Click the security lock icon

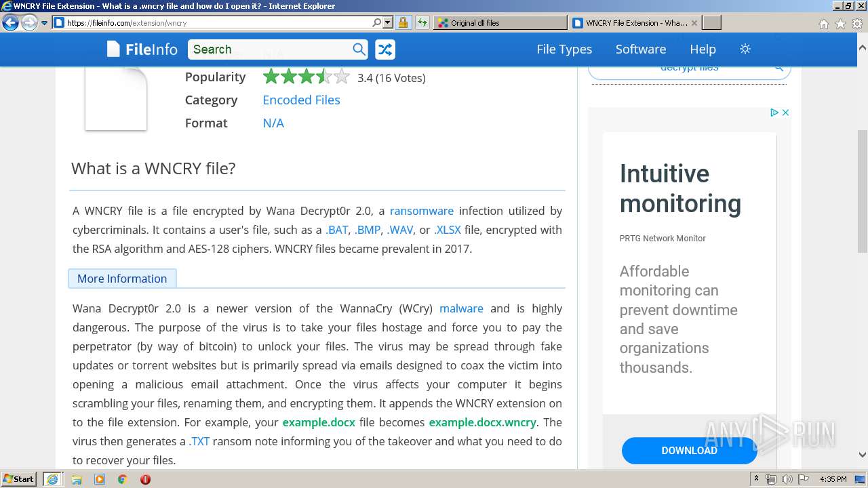click(403, 23)
